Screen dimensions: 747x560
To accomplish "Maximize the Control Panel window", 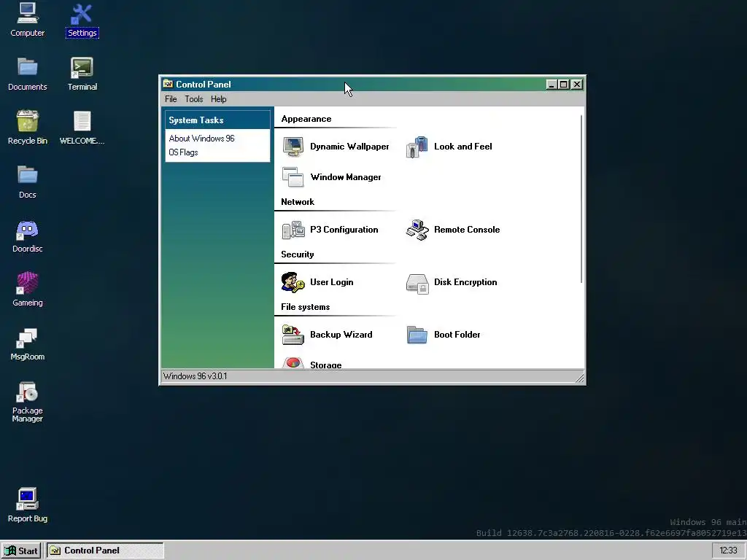I will click(564, 85).
